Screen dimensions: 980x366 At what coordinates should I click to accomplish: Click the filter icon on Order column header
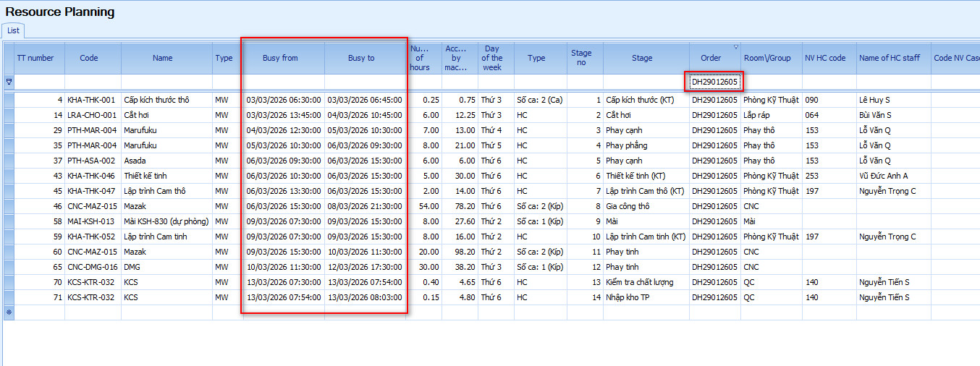pos(735,47)
